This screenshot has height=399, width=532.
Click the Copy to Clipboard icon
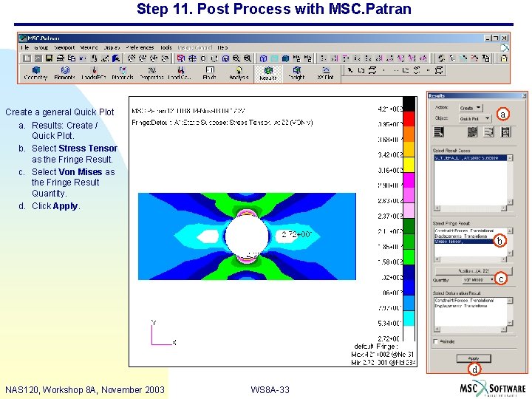point(71,58)
